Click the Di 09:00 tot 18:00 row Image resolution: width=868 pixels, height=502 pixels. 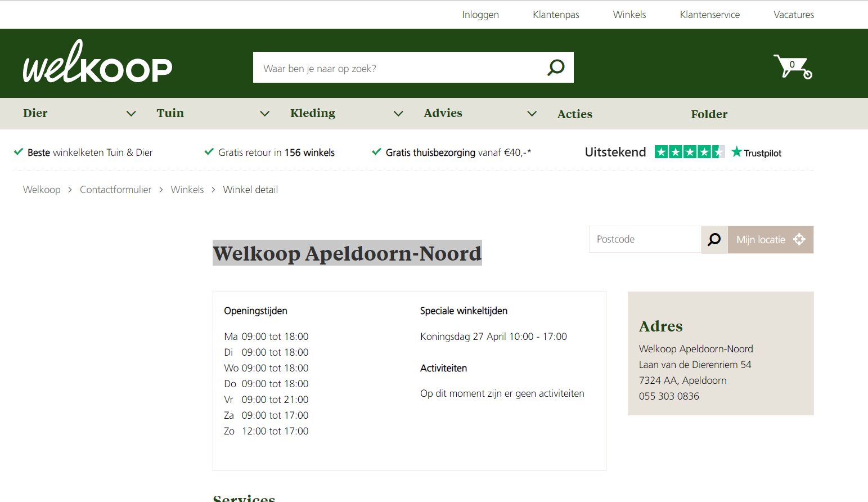point(266,352)
